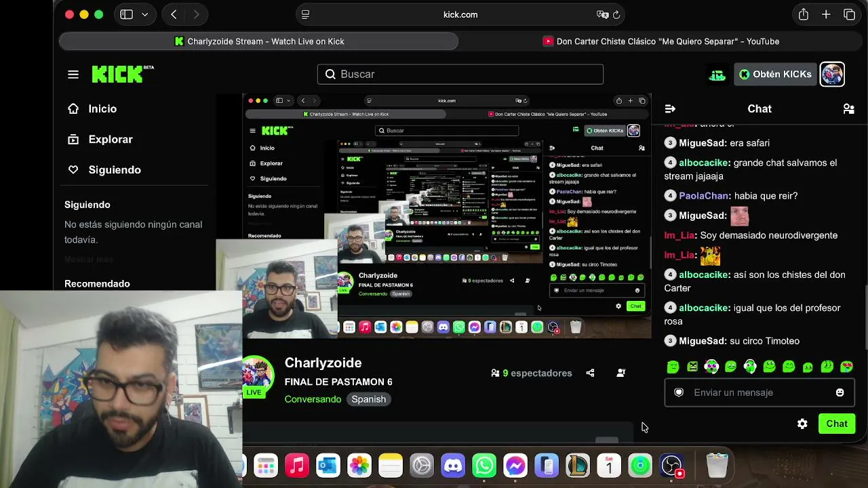Open the chat users list icon
Screen dimensions: 868x488
848,108
